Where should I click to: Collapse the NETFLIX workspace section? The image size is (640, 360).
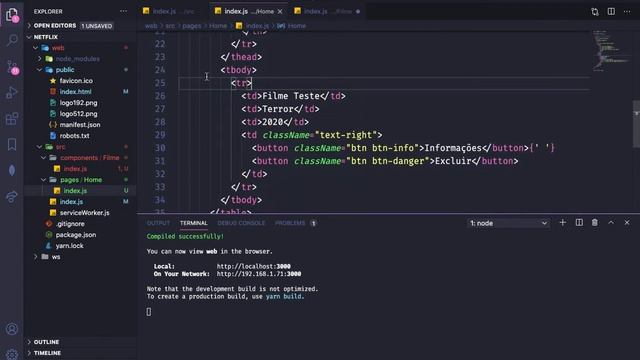pyautogui.click(x=80, y=37)
